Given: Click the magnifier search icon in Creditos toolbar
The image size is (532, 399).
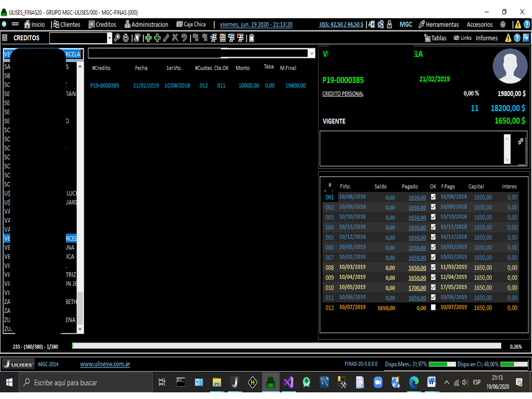Looking at the screenshot, I should coord(117,38).
